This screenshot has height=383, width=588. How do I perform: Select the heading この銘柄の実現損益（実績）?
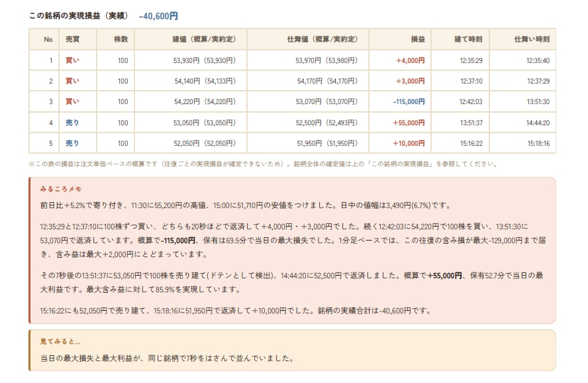click(x=79, y=16)
